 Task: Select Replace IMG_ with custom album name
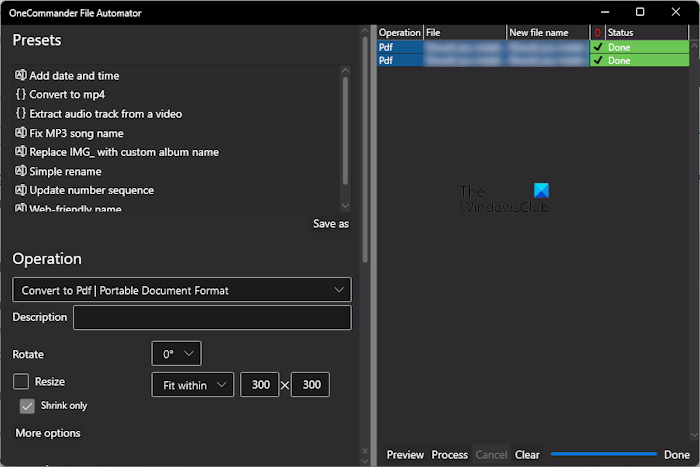pos(124,152)
